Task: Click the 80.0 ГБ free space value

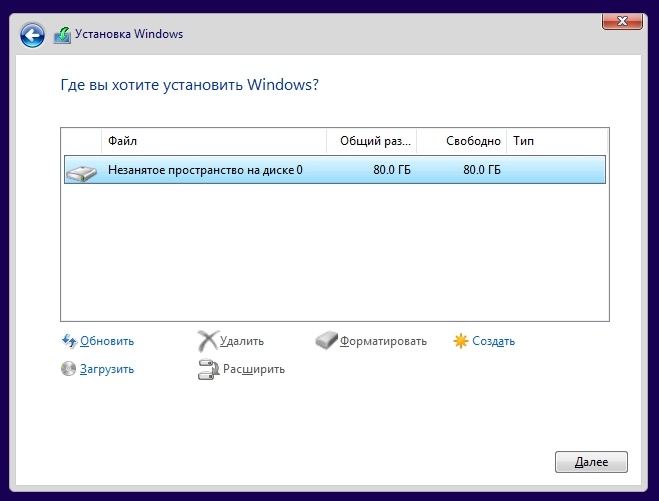Action: [482, 170]
